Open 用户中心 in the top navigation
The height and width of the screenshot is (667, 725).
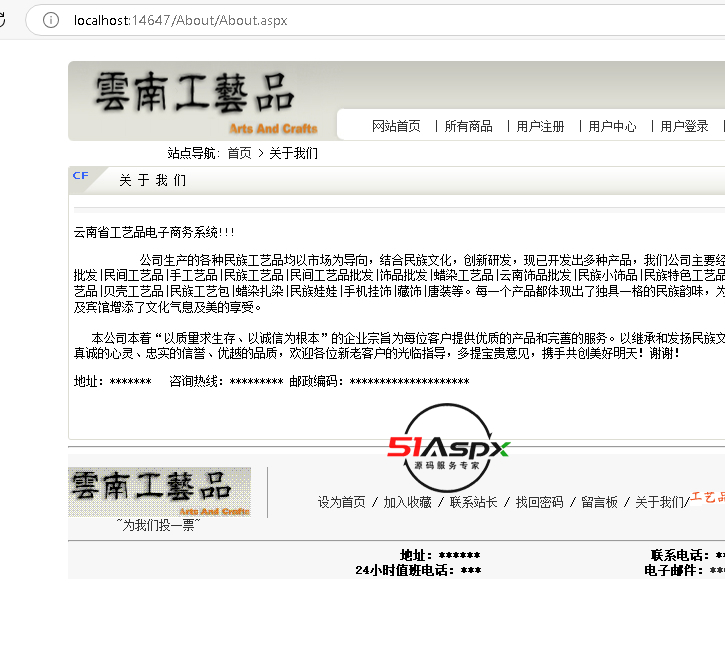[x=612, y=126]
